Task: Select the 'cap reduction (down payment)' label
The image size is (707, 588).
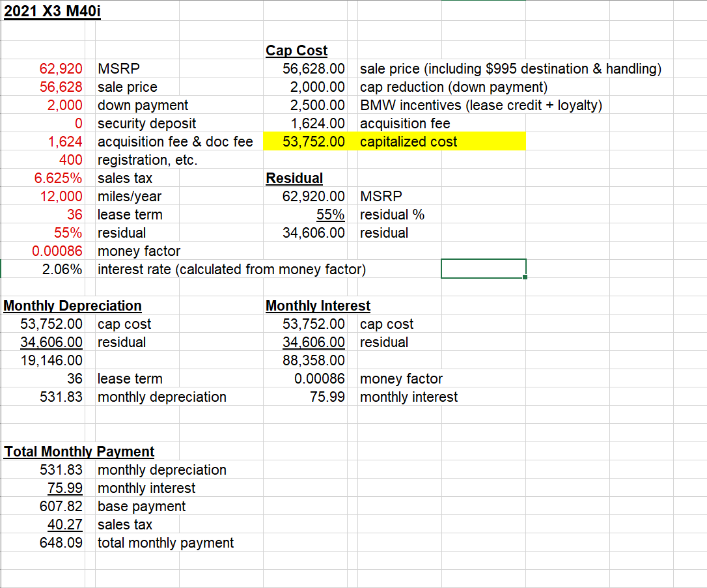Action: point(454,87)
